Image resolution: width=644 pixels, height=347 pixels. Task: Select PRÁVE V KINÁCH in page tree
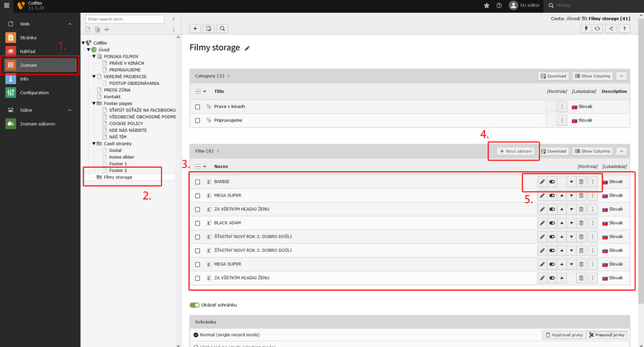(127, 63)
